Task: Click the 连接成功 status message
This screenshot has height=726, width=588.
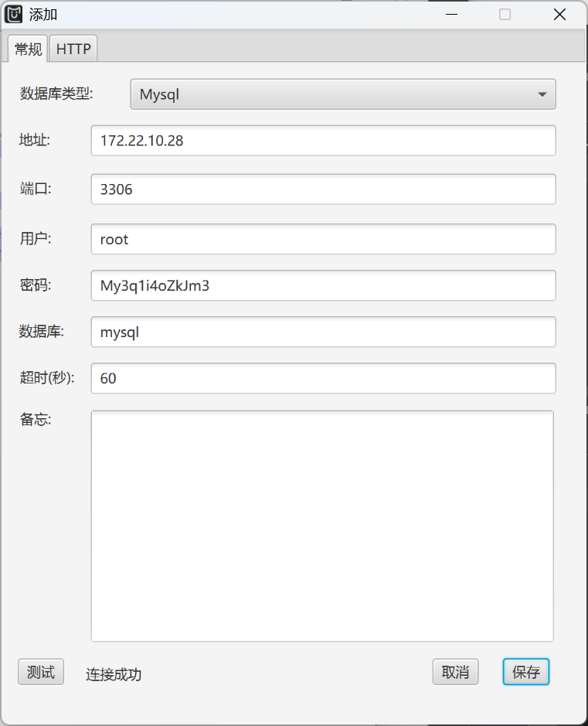Action: [114, 674]
